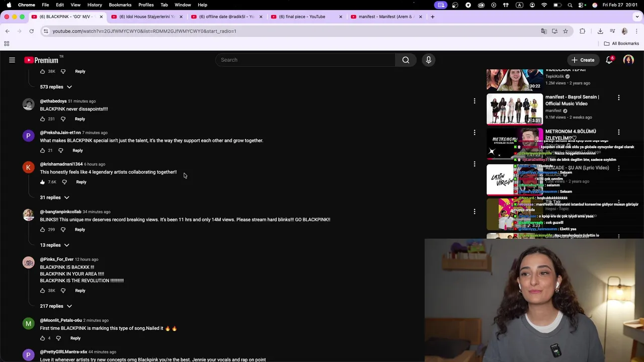The width and height of the screenshot is (644, 362).
Task: Open macOS Spotlight search icon
Action: [x=570, y=5]
